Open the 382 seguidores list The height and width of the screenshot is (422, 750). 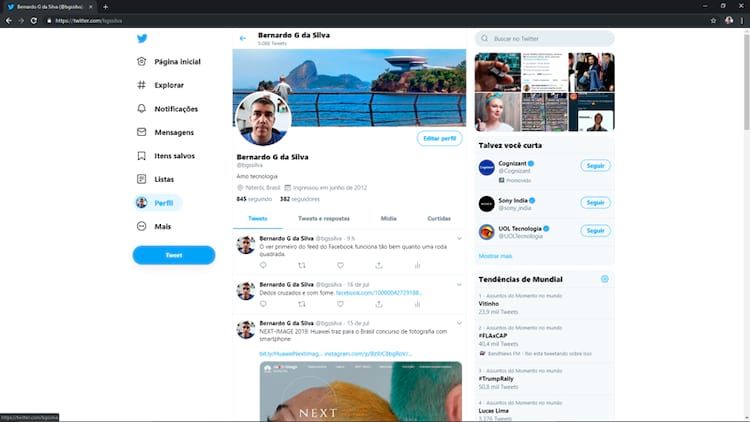click(300, 199)
